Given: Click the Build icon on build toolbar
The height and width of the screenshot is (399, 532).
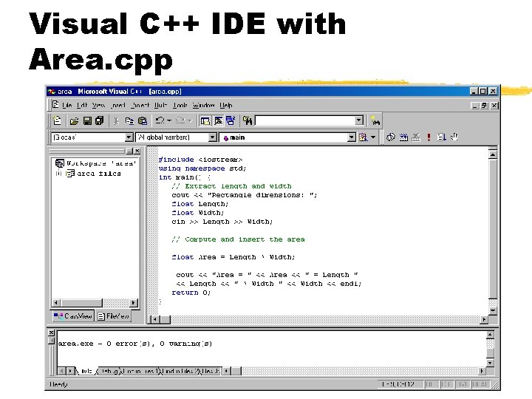Looking at the screenshot, I should [x=403, y=137].
